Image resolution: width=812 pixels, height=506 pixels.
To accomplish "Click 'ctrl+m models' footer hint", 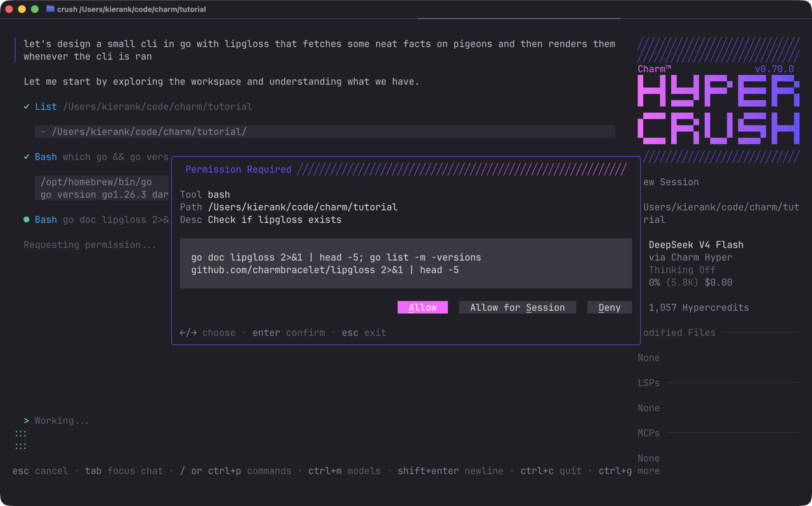I will click(344, 471).
